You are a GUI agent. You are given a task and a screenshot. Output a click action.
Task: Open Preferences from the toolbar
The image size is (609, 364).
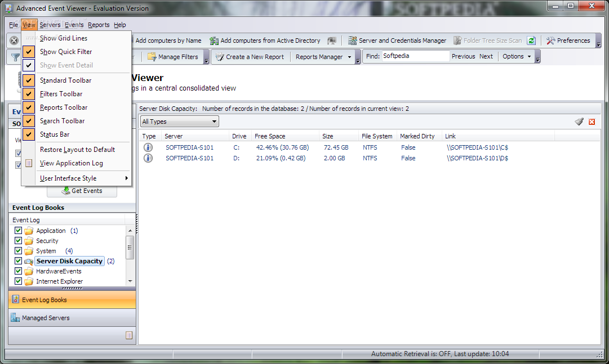568,41
